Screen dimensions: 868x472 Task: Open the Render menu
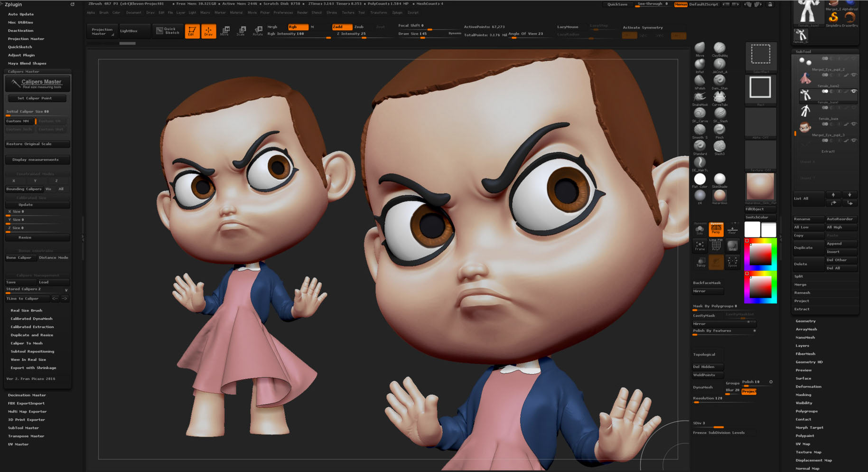point(302,13)
